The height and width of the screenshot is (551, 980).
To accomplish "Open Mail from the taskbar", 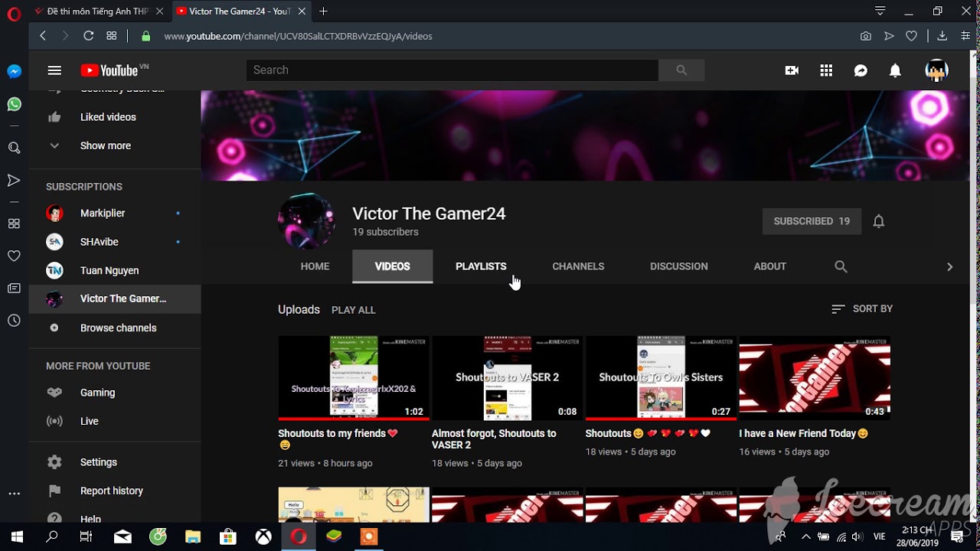I will pos(122,536).
